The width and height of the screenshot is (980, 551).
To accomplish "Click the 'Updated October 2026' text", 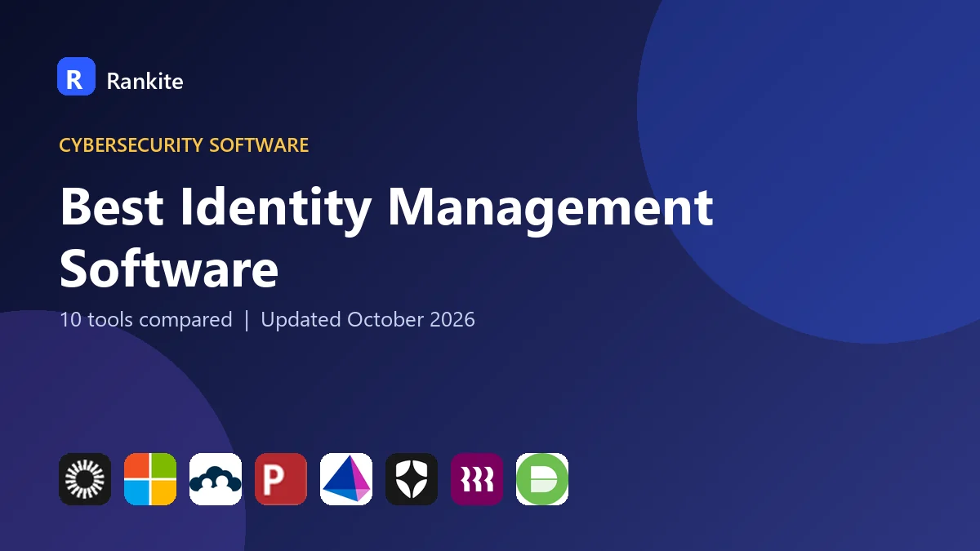I will tap(367, 319).
